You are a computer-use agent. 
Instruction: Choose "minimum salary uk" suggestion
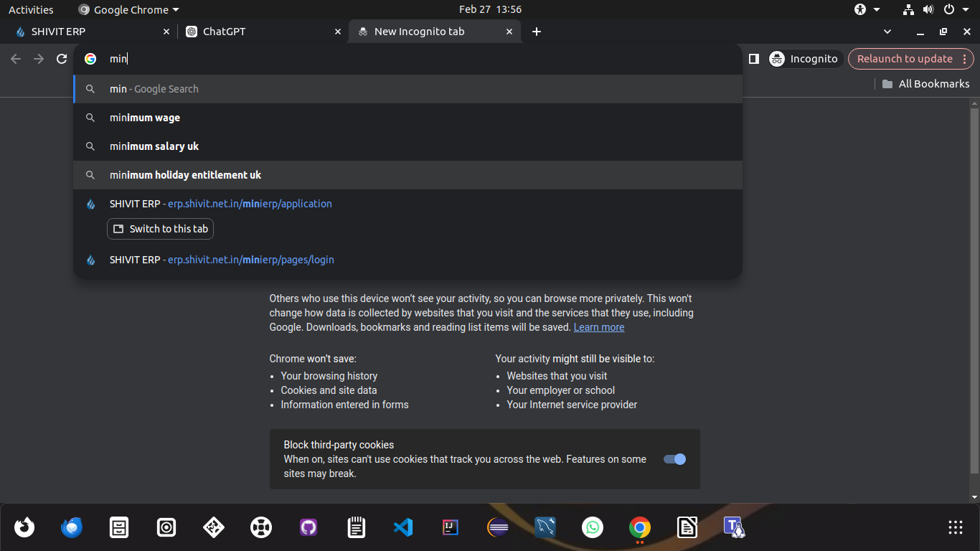click(154, 146)
